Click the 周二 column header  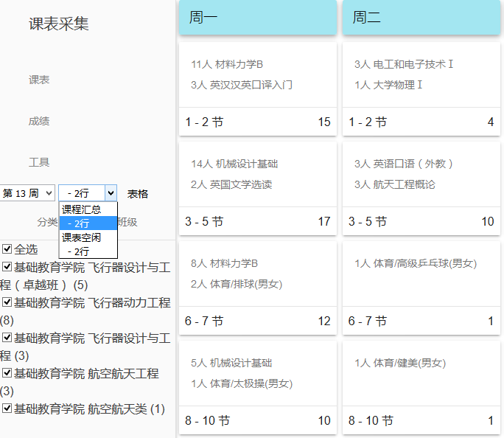(x=421, y=18)
